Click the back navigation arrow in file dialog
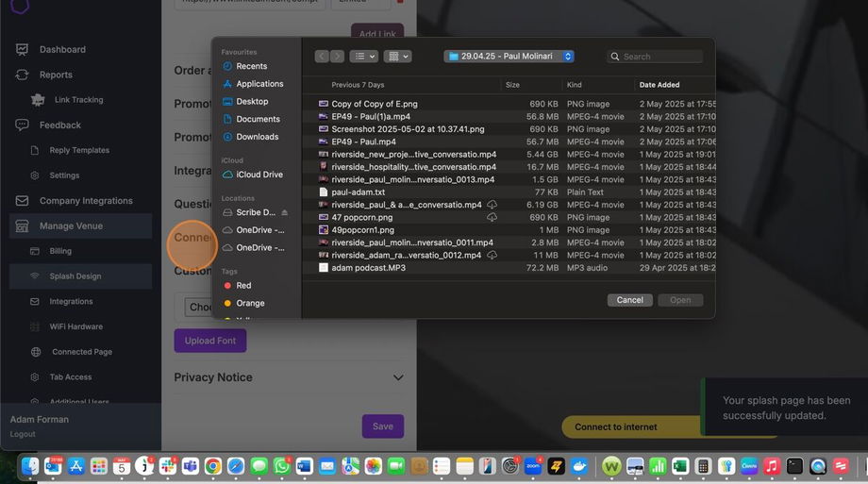Image resolution: width=868 pixels, height=484 pixels. [322, 57]
